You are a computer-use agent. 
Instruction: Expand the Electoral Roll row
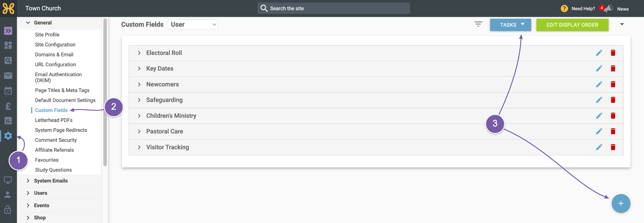click(139, 53)
